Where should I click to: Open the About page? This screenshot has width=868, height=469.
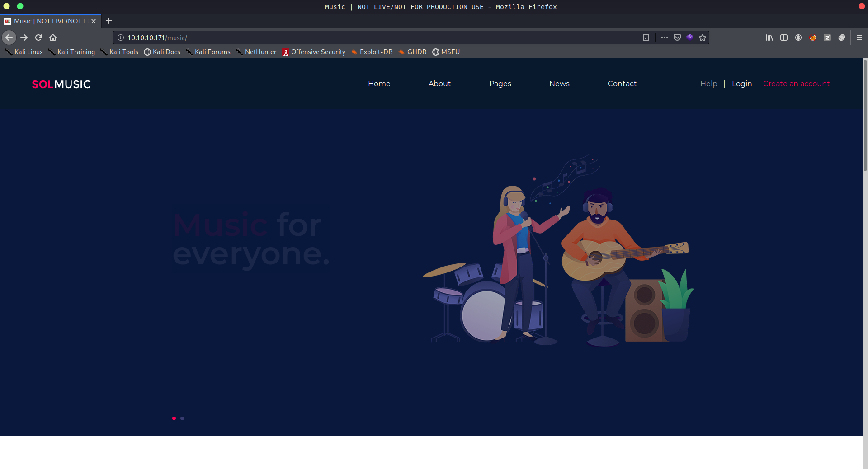click(439, 84)
